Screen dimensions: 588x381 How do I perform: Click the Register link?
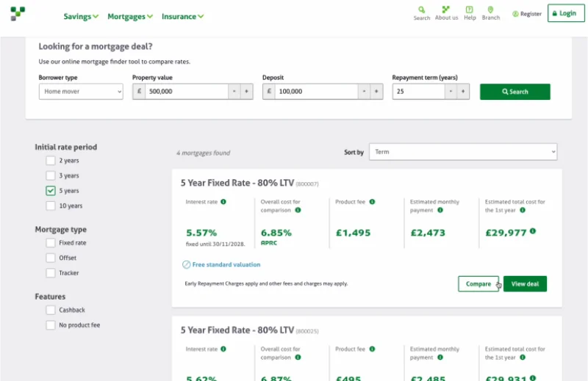pyautogui.click(x=527, y=14)
